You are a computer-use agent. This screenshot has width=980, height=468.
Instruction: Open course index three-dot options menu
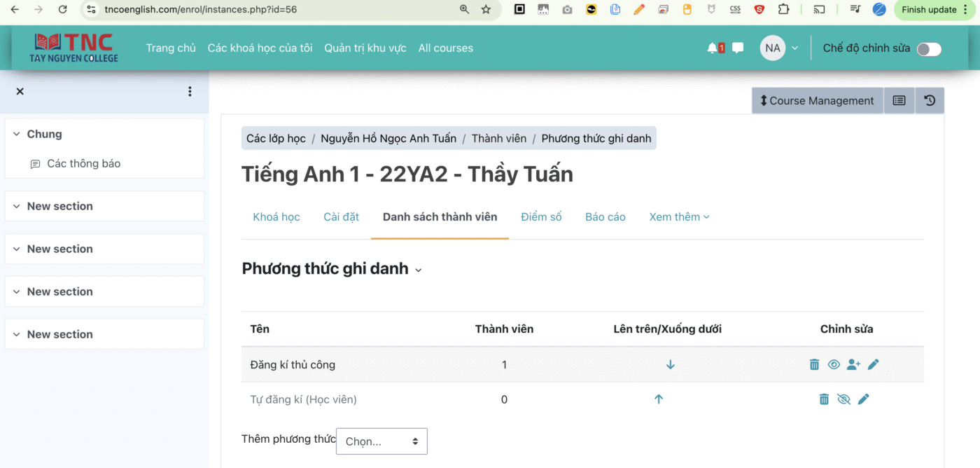[x=190, y=92]
